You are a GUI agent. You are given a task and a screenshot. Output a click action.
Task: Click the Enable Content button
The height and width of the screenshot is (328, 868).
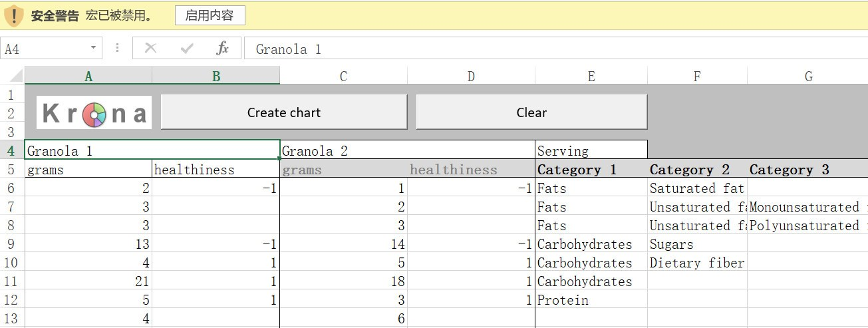point(210,15)
